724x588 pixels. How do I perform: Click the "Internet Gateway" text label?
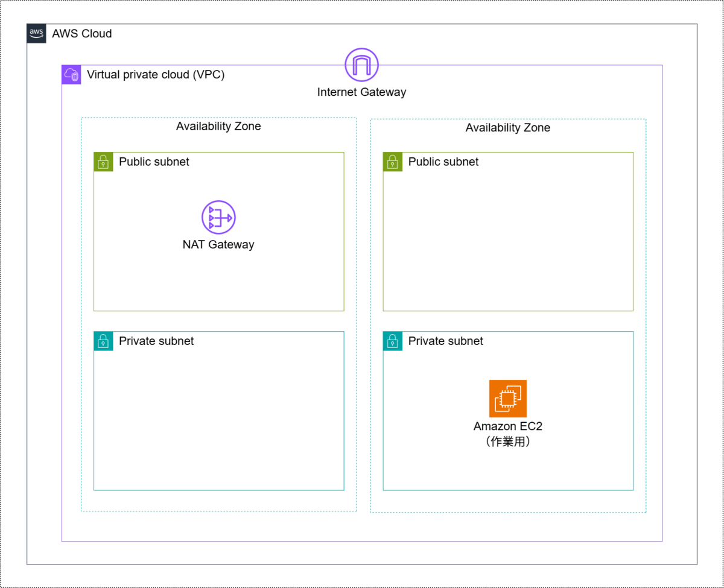(x=362, y=92)
